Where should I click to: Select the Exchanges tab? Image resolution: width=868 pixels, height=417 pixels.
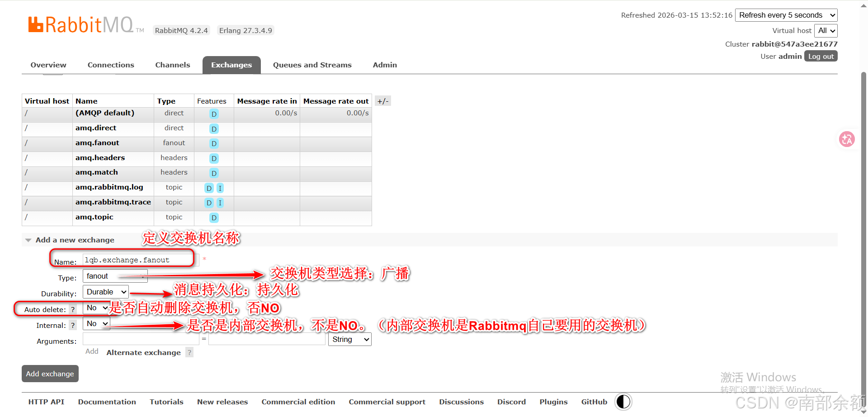coord(231,65)
